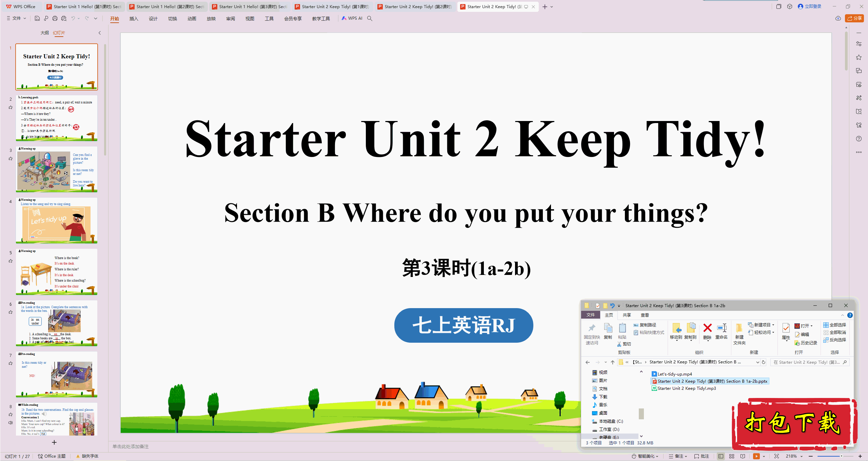The height and width of the screenshot is (461, 868).
Task: Click the orange 分享 button
Action: coord(854,18)
